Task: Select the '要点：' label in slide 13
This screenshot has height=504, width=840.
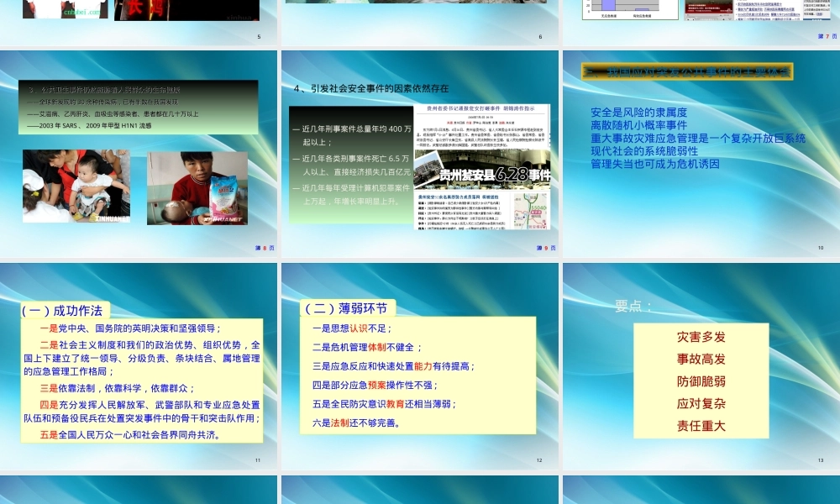Action: pos(633,306)
